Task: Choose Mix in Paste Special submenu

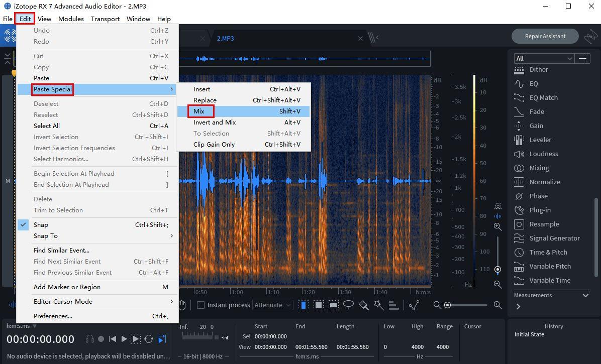Action: pos(243,111)
